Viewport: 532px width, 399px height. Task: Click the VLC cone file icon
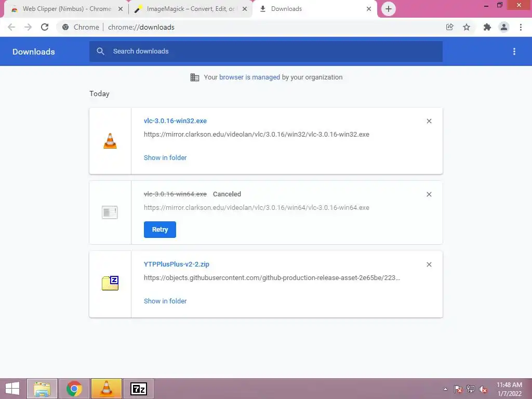click(110, 141)
